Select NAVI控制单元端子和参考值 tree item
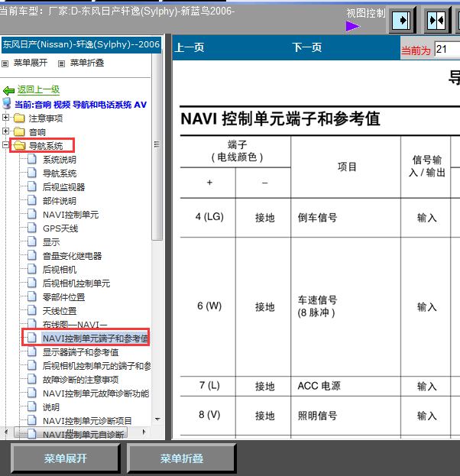The image size is (460, 476). pyautogui.click(x=95, y=338)
